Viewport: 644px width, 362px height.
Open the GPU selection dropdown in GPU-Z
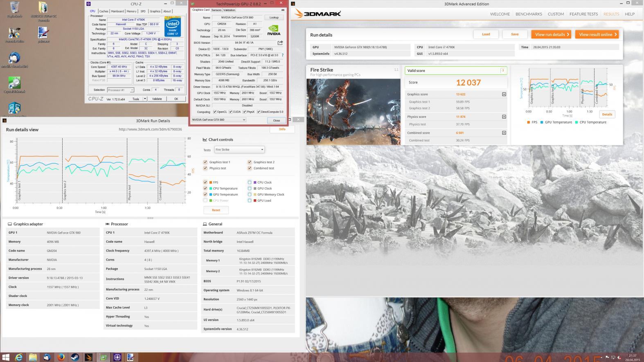pyautogui.click(x=219, y=120)
